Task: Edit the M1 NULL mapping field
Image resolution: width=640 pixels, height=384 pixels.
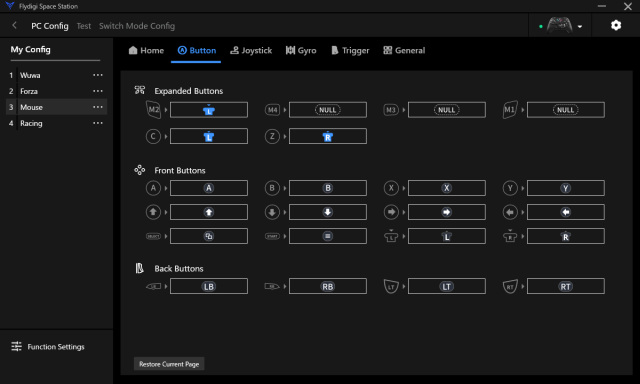Action: tap(566, 110)
